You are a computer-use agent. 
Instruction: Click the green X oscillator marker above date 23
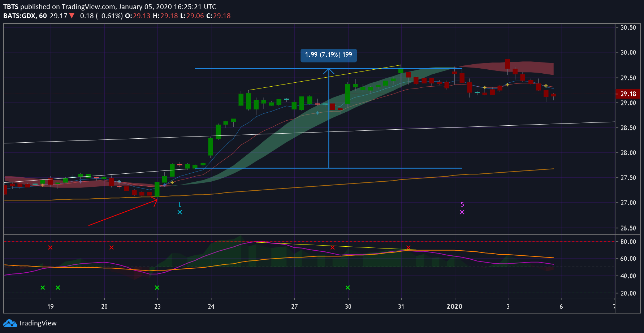(x=157, y=287)
